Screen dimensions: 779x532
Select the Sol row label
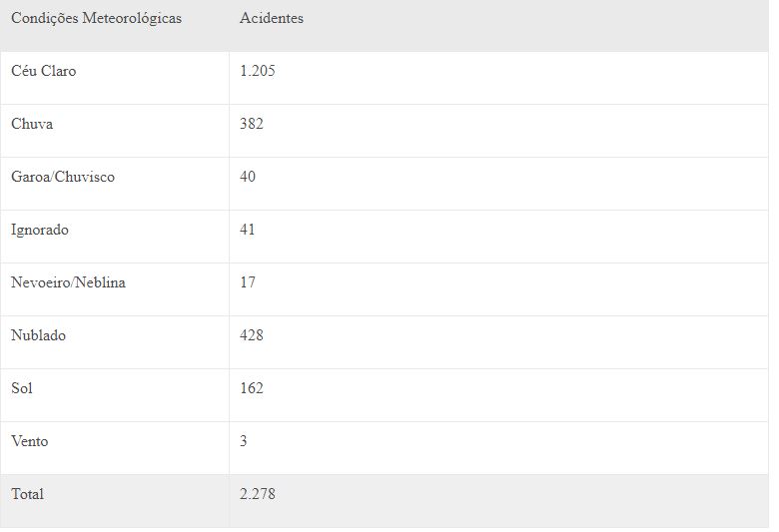[x=22, y=388]
